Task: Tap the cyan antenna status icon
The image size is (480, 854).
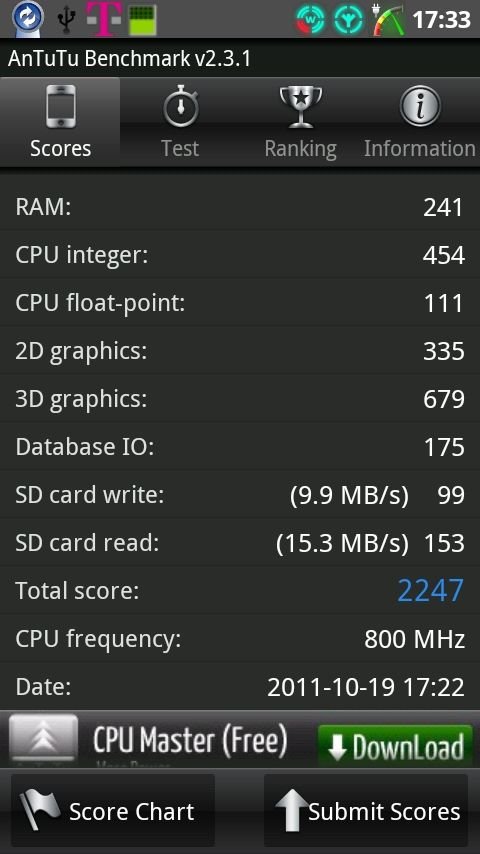Action: pyautogui.click(x=348, y=20)
